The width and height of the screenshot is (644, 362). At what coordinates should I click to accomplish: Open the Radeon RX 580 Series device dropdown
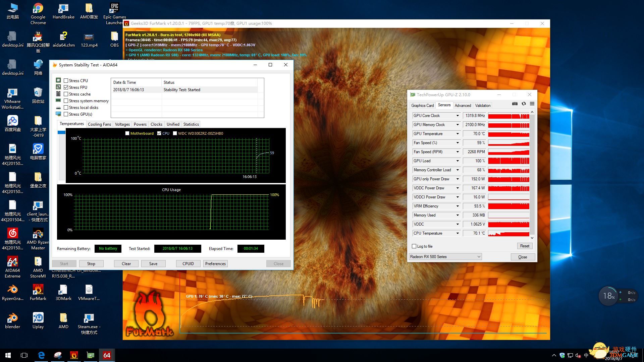click(479, 257)
